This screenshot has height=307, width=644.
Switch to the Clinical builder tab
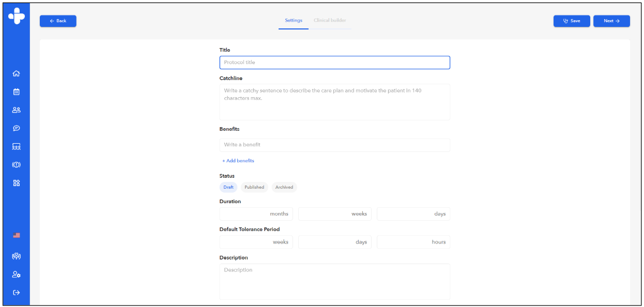click(330, 21)
